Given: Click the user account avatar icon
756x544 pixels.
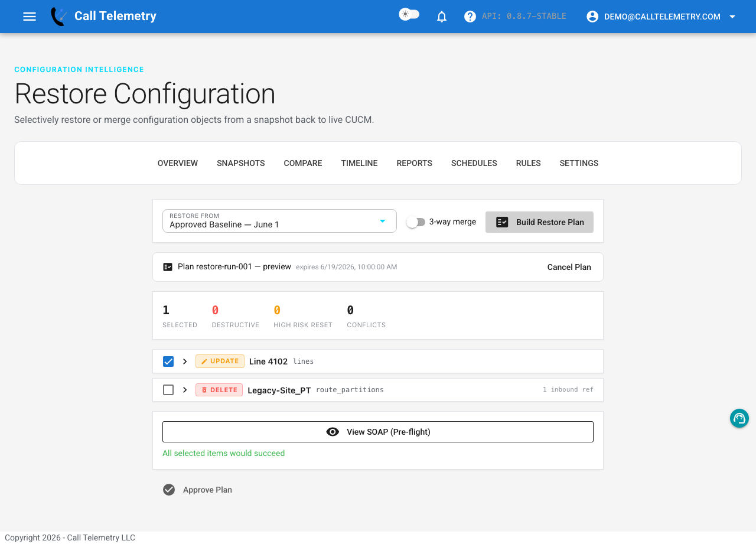Looking at the screenshot, I should click(592, 17).
